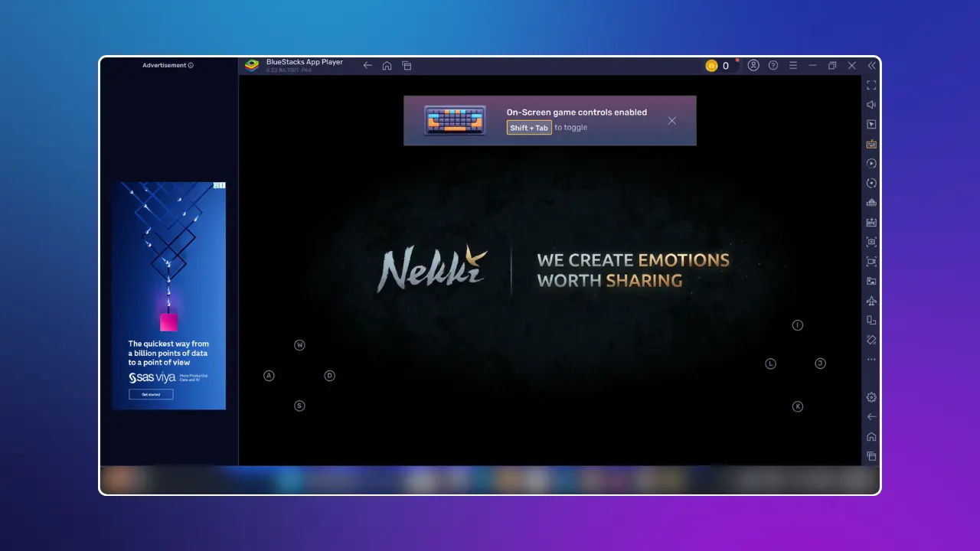Click the shake device icon
Viewport: 980px width, 551px height.
[x=871, y=340]
